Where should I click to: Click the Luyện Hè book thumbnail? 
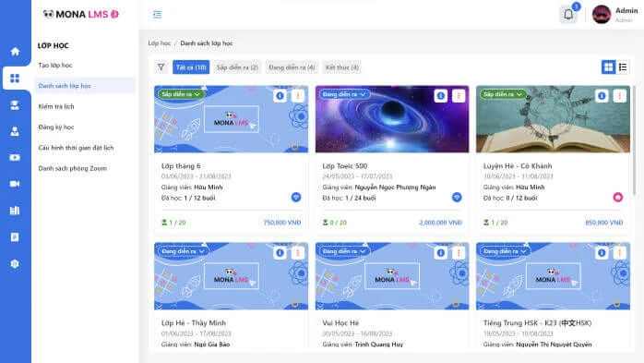point(553,119)
